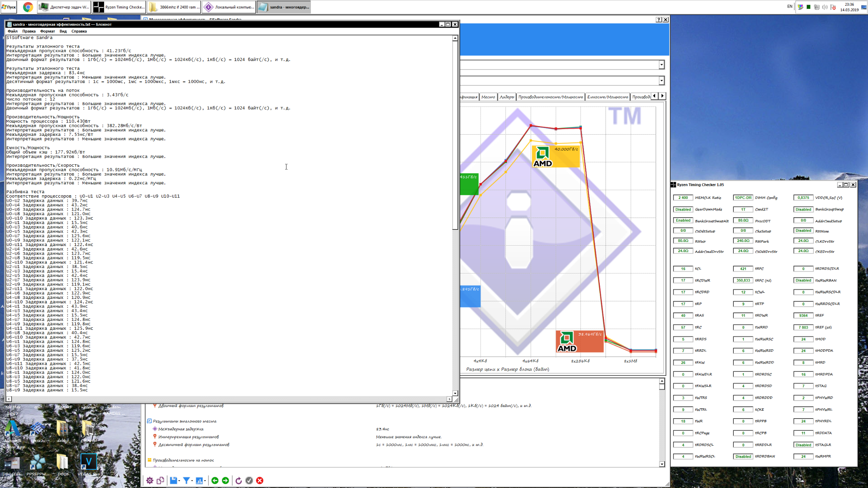
Task: Click the green forward arrow icon
Action: click(225, 480)
